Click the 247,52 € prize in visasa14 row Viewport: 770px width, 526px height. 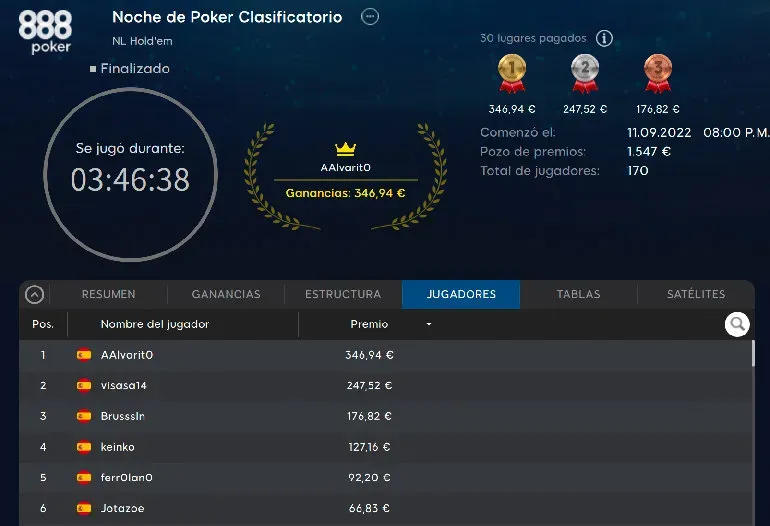coord(369,386)
